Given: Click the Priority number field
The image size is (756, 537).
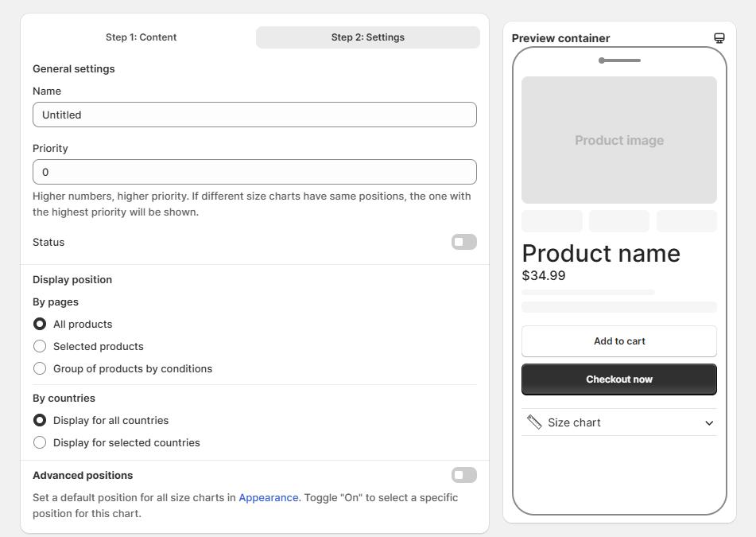Looking at the screenshot, I should click(x=254, y=173).
